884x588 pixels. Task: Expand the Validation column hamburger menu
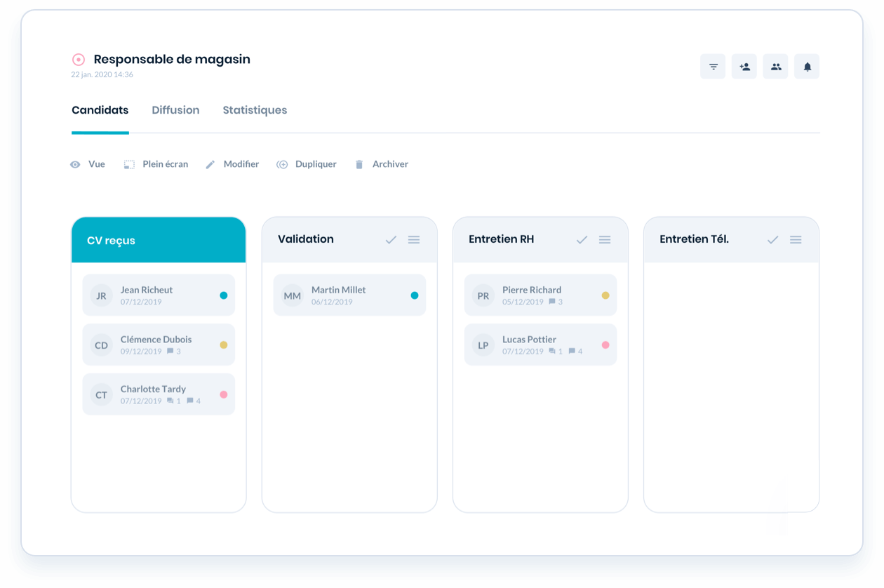tap(414, 240)
